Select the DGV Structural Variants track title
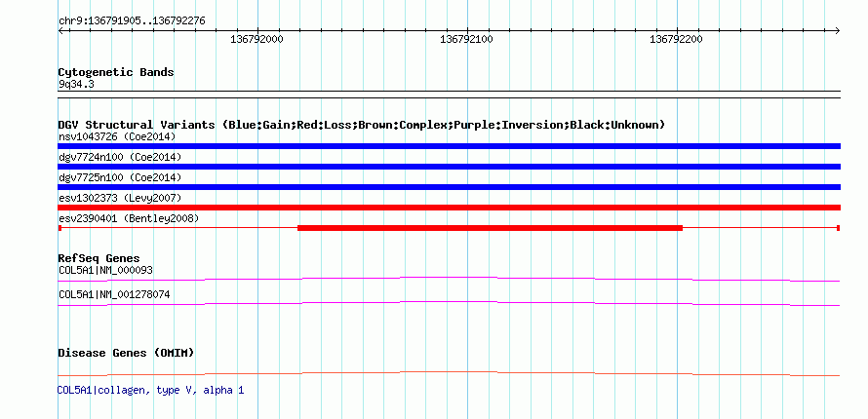The width and height of the screenshot is (868, 419). [x=362, y=125]
